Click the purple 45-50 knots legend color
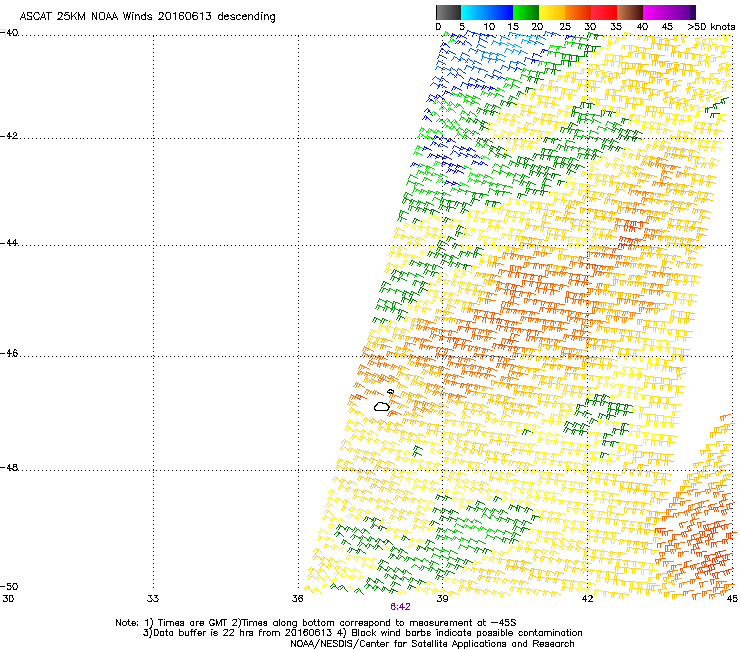Screen dimensions: 740x650 tap(680, 12)
